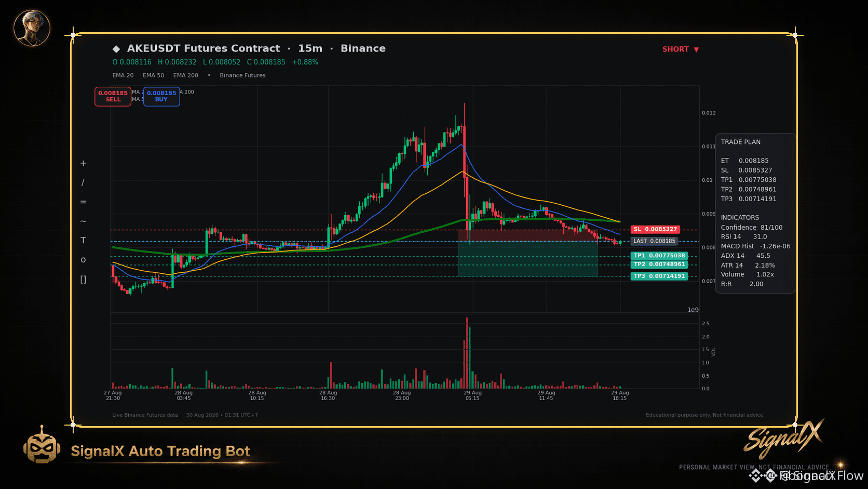Click the Volume 1.02x indicator row

(747, 274)
